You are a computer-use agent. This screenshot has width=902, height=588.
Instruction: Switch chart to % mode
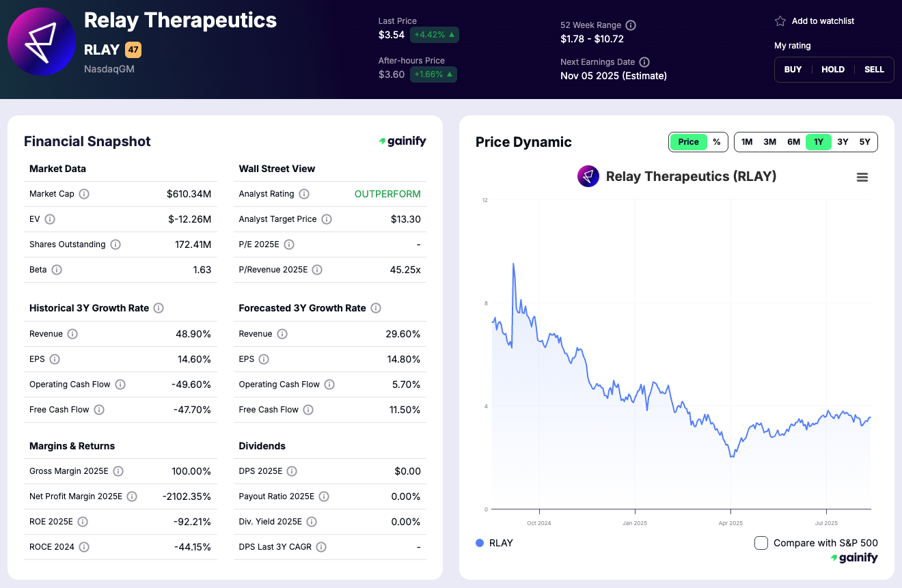coord(717,142)
